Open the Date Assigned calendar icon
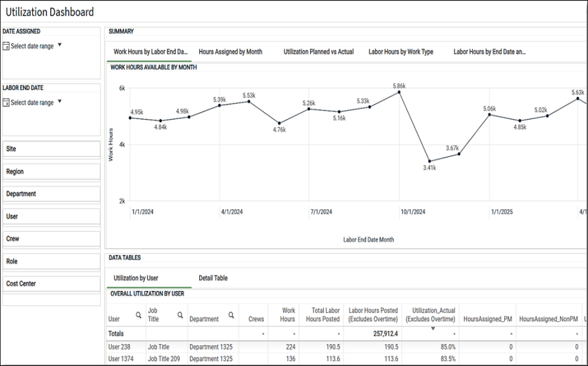The image size is (588, 366). point(6,46)
